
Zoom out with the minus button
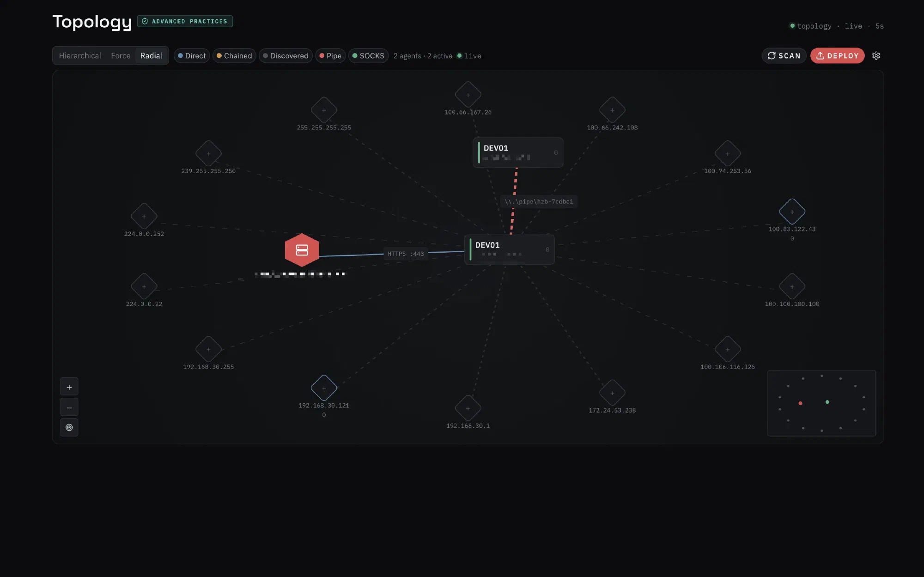[69, 407]
